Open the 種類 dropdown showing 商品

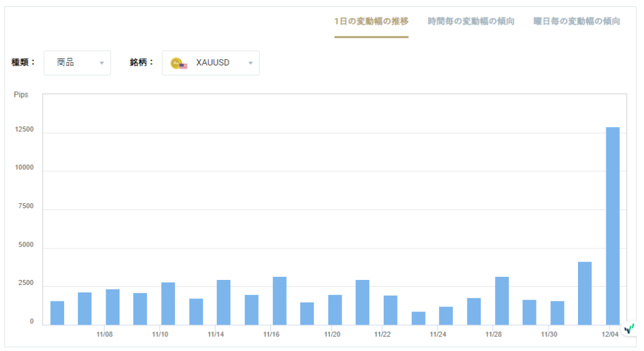click(77, 63)
